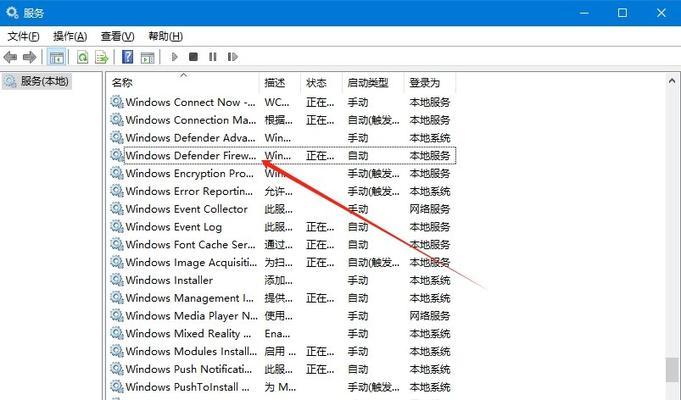Click the services window title bar icon
Viewport: 681px width, 400px height.
pos(12,13)
